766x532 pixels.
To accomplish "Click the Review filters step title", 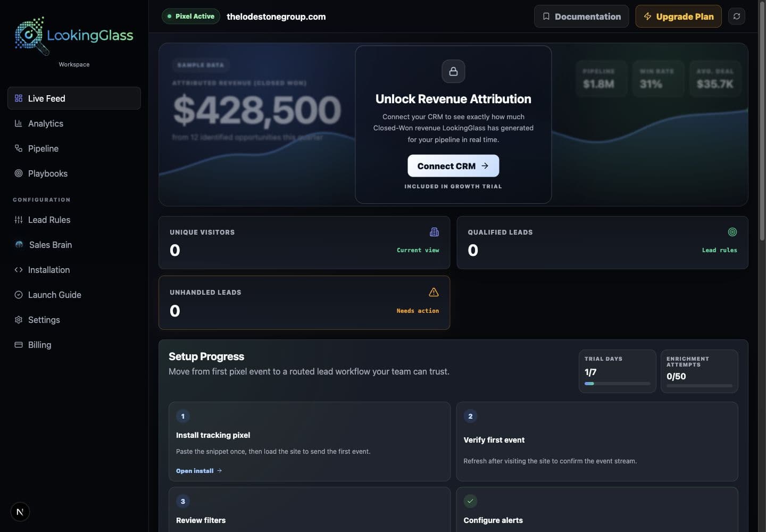I will pyautogui.click(x=201, y=520).
